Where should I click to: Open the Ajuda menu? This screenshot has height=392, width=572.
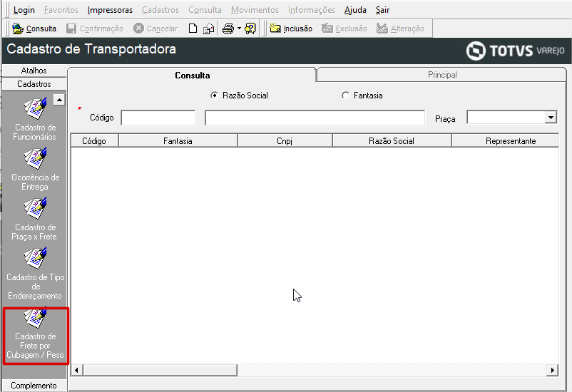coord(355,10)
